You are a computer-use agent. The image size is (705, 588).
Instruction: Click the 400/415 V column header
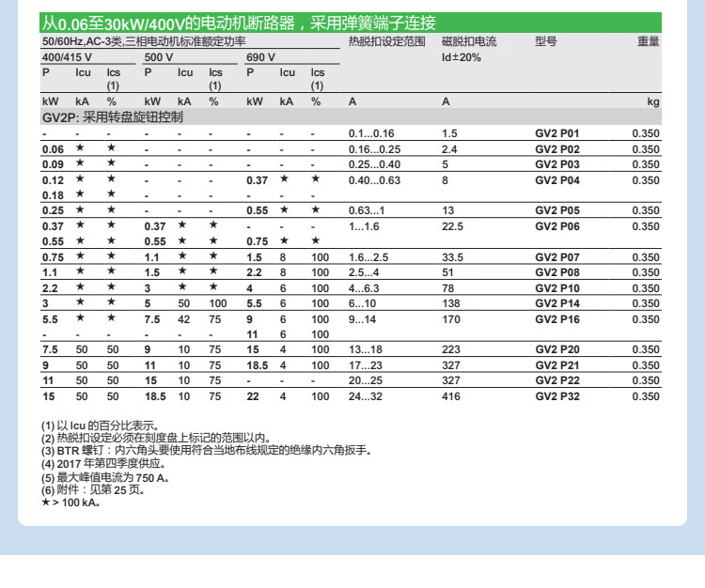(67, 57)
